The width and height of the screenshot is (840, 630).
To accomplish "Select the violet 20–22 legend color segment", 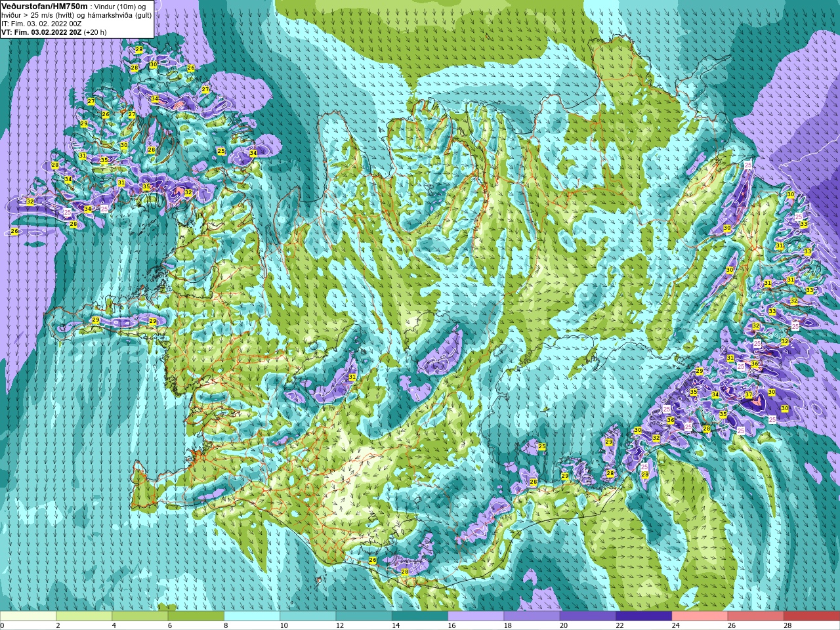I will tap(588, 616).
